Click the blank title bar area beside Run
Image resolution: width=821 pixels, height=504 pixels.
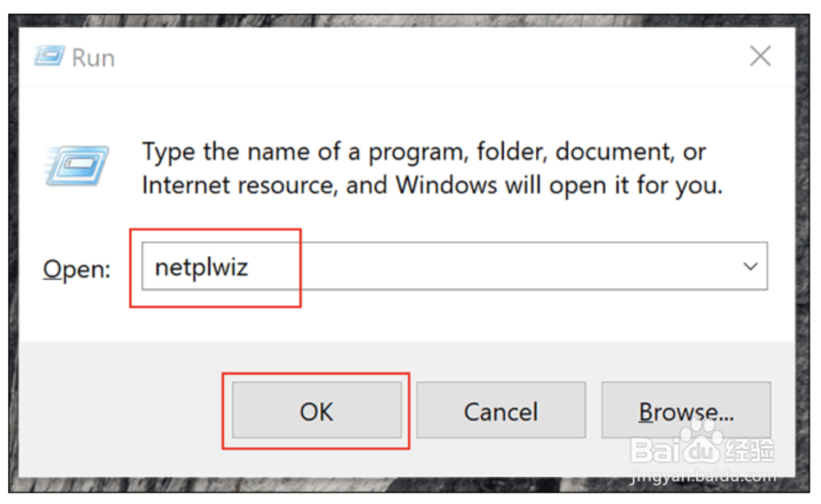(419, 57)
